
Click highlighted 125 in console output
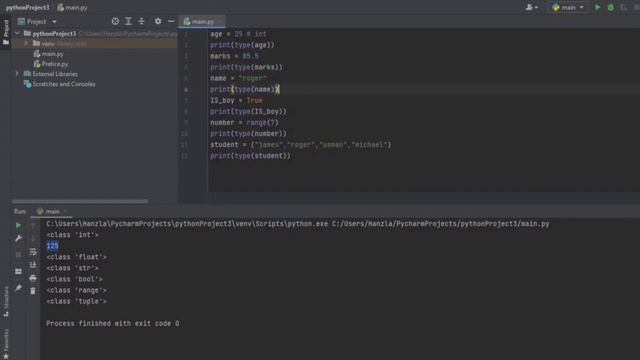[x=52, y=246]
